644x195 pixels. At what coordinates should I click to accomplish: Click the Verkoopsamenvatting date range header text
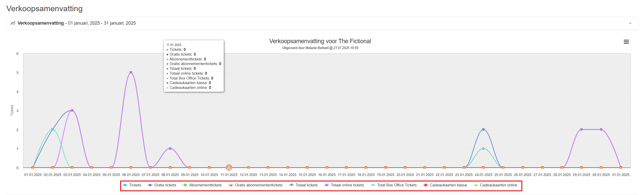click(76, 23)
